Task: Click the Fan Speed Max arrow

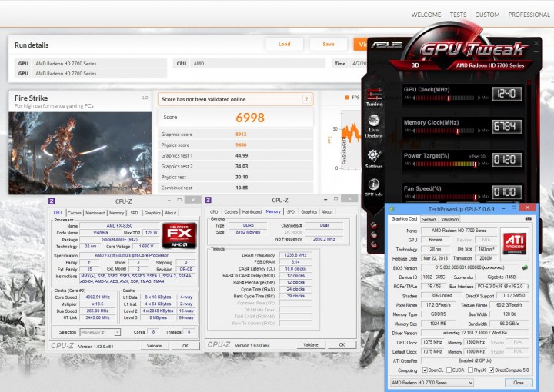Action: 479,197
